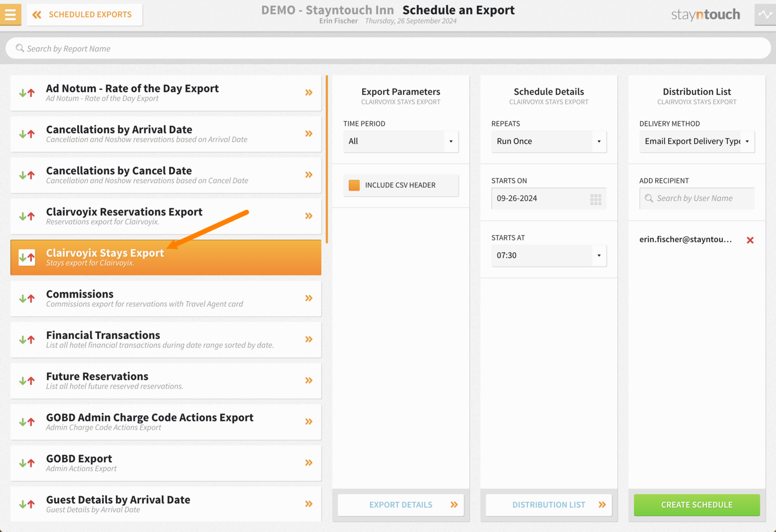The width and height of the screenshot is (776, 532).
Task: Click magnifier icon in Add Recipient search
Action: point(649,198)
